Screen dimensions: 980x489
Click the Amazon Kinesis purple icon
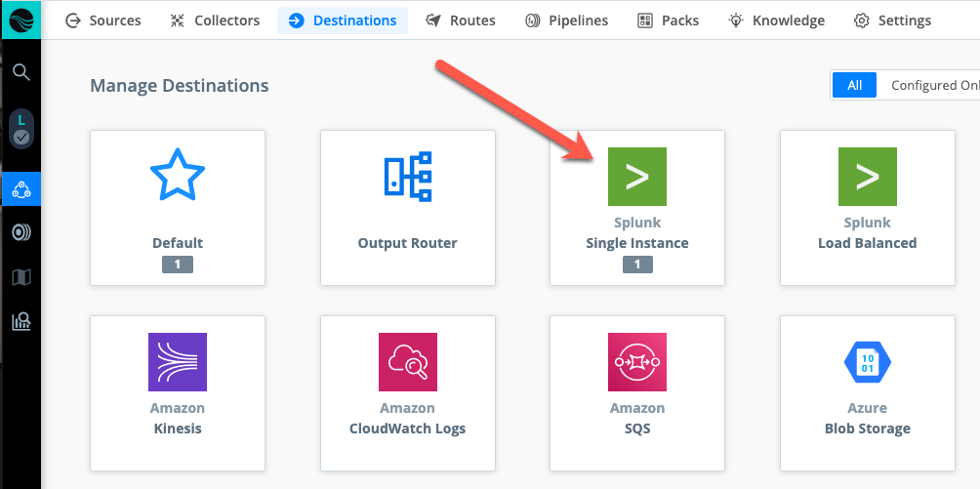[178, 362]
